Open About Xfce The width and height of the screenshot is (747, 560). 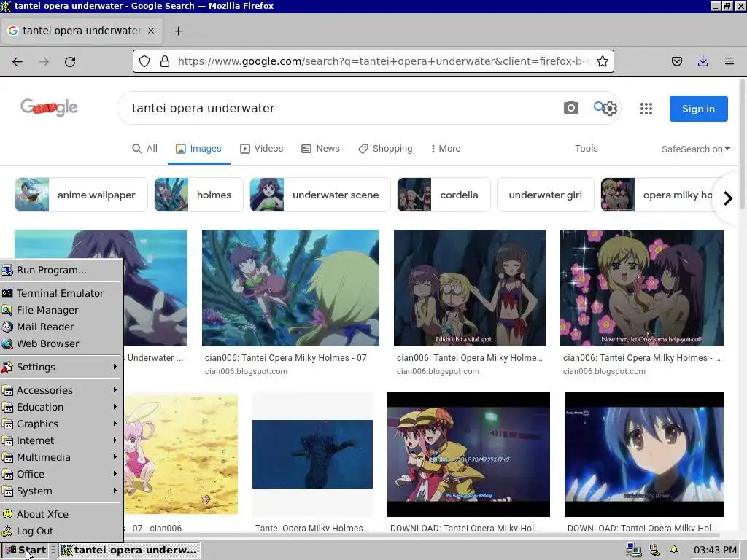click(x=62, y=514)
